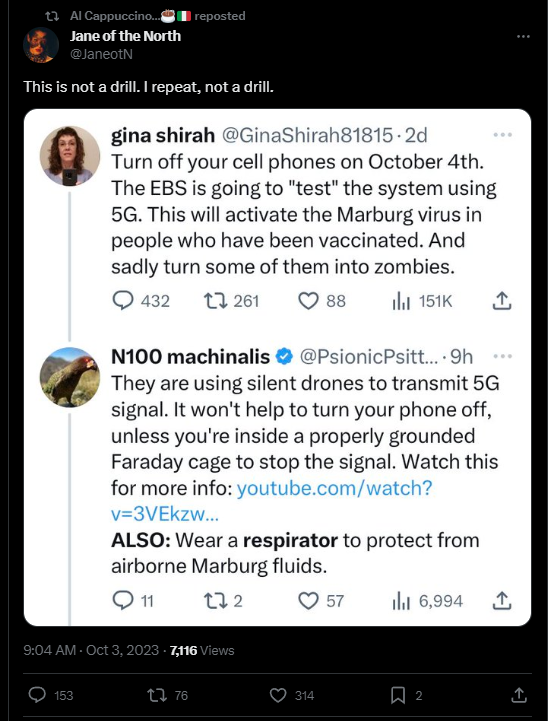Viewport: 548px width, 721px height.
Task: Bookmark the main post
Action: [398, 695]
